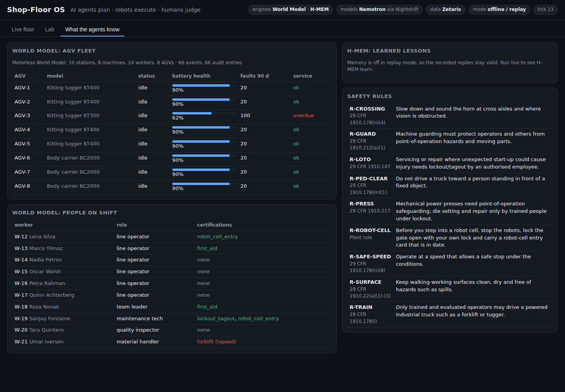Click the faults 90 d column header
The height and width of the screenshot is (392, 565).
click(255, 76)
